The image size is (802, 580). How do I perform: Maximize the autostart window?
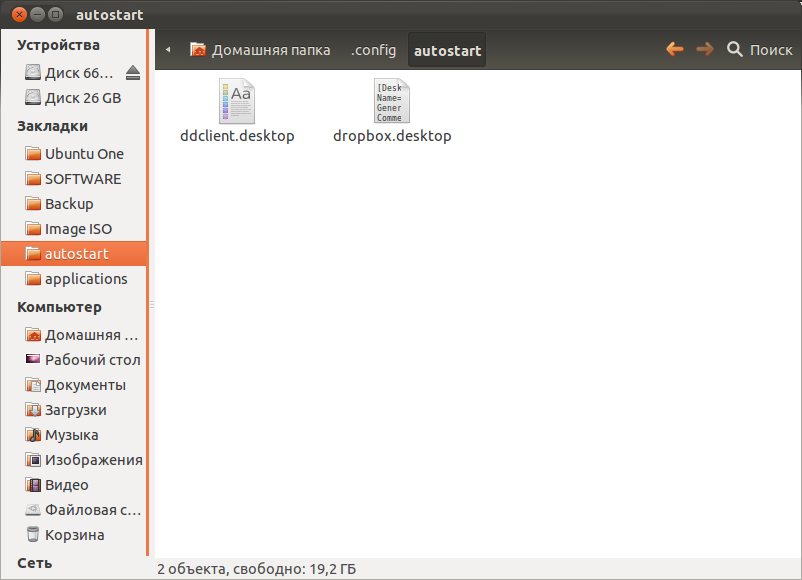click(55, 14)
